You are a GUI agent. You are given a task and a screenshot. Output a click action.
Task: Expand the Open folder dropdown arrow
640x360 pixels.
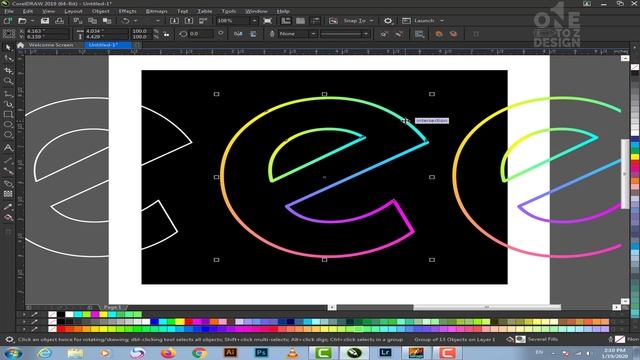[32, 20]
